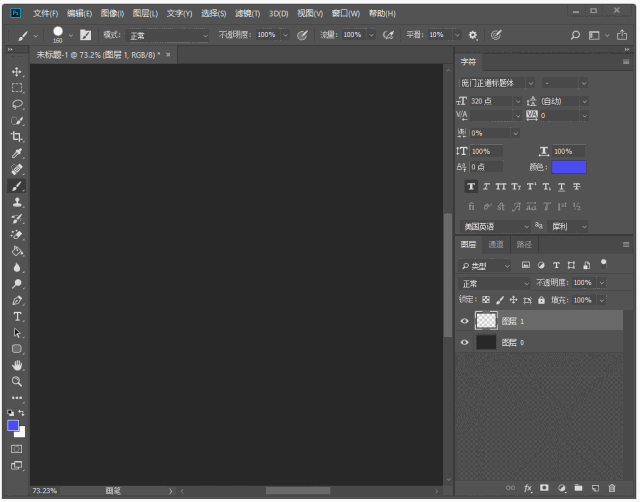Image resolution: width=640 pixels, height=502 pixels.
Task: Select the Horizontal Type tool
Action: tap(17, 317)
